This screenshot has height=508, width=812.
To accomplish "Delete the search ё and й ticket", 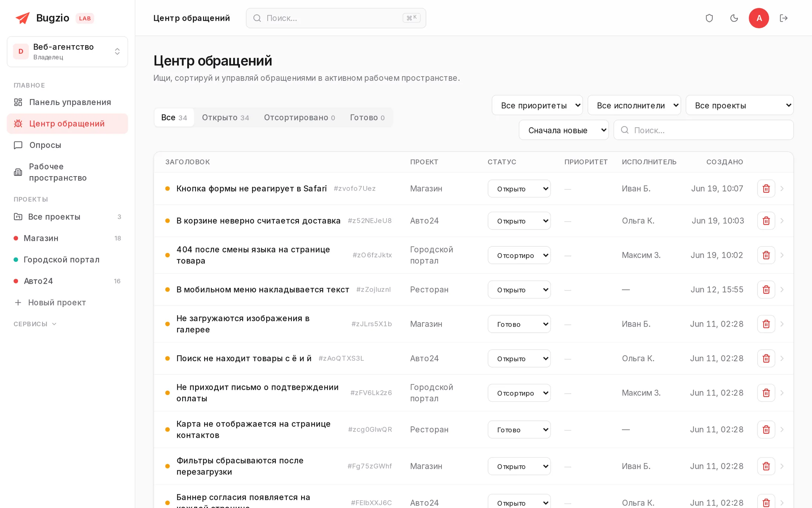I will pyautogui.click(x=766, y=359).
